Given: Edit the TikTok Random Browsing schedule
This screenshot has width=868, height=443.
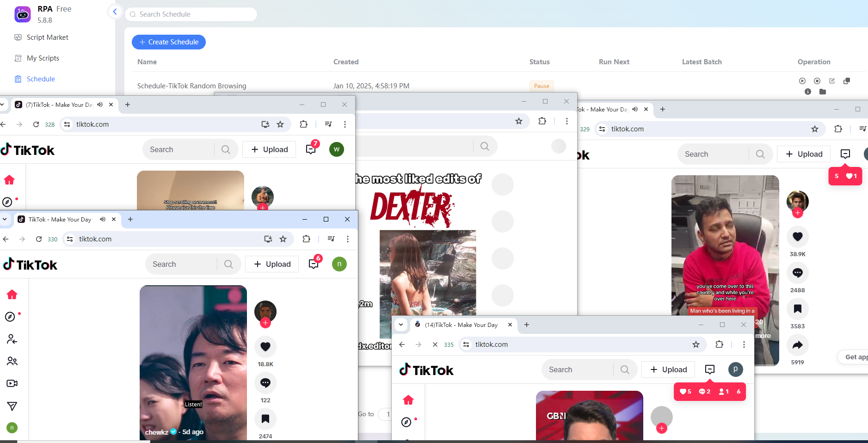Looking at the screenshot, I should [x=832, y=81].
